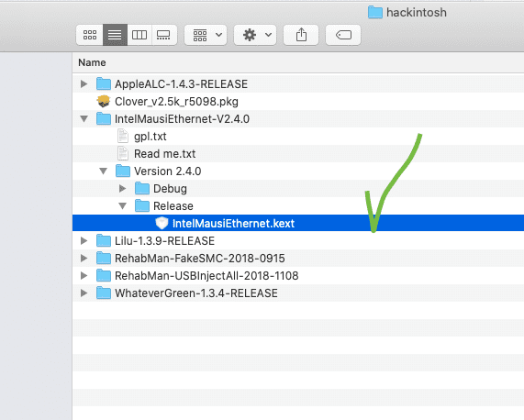The image size is (524, 420).
Task: Select IntelMausiEthernet.kext kext icon
Action: click(x=162, y=223)
